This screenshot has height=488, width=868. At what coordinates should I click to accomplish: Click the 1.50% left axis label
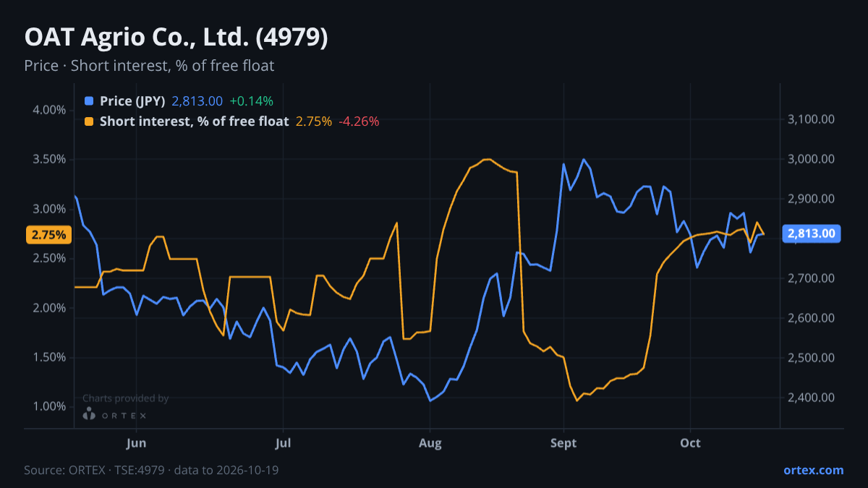click(x=50, y=357)
